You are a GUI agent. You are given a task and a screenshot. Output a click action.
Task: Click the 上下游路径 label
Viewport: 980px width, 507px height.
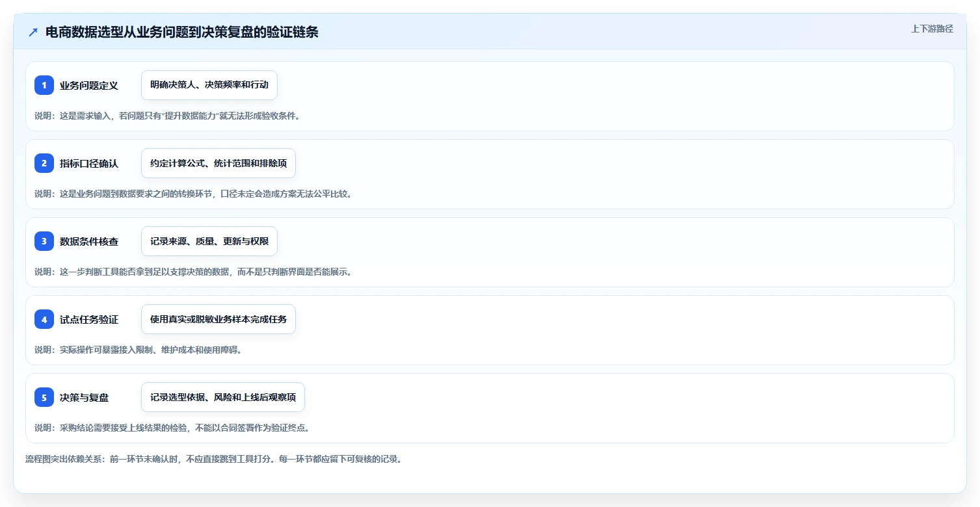(x=932, y=29)
